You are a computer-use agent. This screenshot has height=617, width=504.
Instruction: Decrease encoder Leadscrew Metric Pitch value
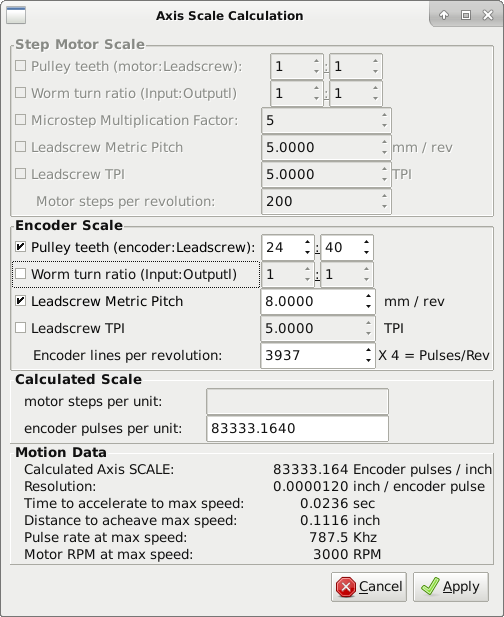[368, 306]
